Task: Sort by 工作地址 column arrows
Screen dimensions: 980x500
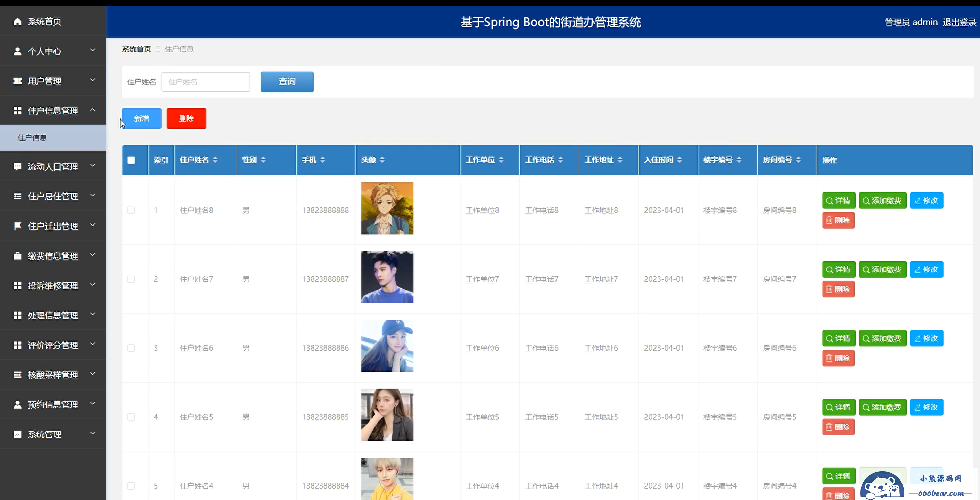Action: point(620,160)
